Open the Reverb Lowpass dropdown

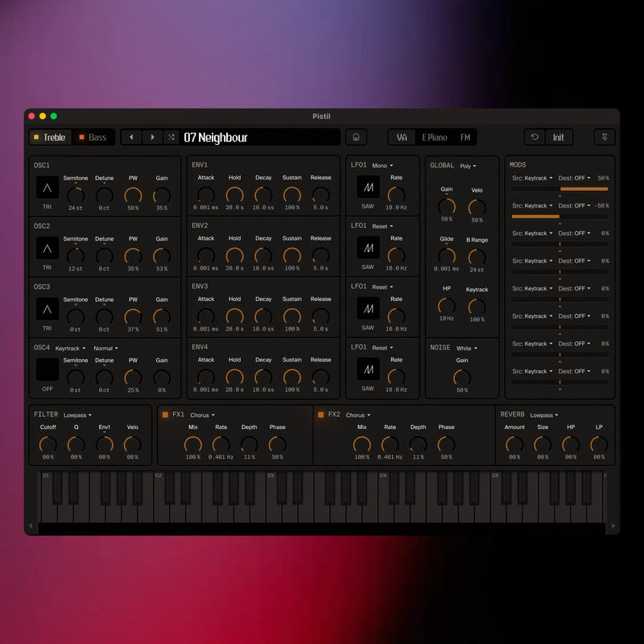[x=544, y=415]
